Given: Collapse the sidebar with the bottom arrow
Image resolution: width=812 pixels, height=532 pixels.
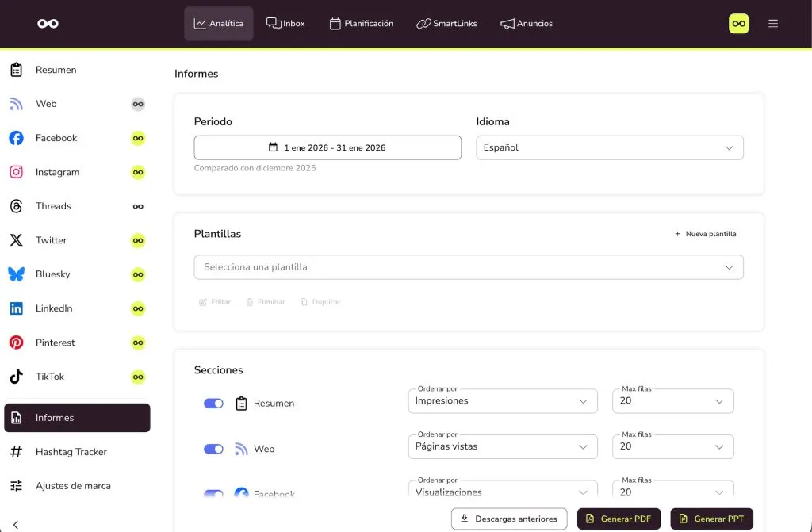Looking at the screenshot, I should tap(16, 524).
